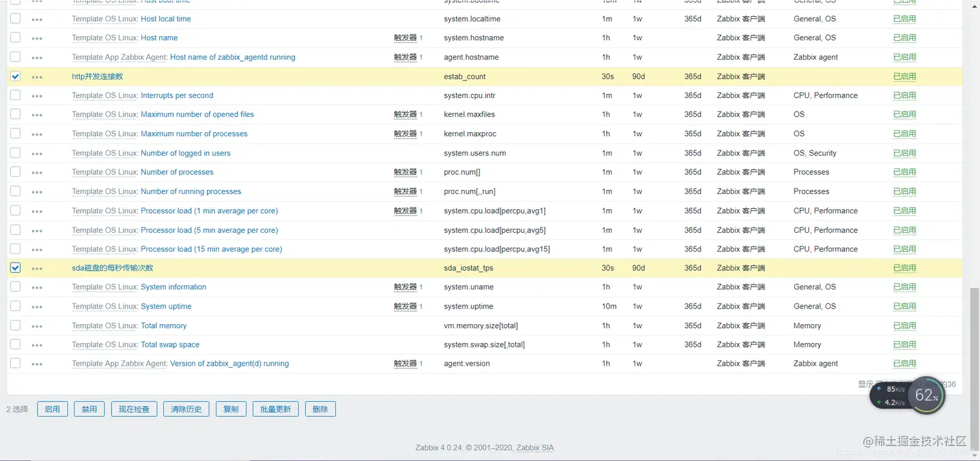Open the three-dot menu for Processor load 5 min
The height and width of the screenshot is (461, 980).
(x=37, y=231)
